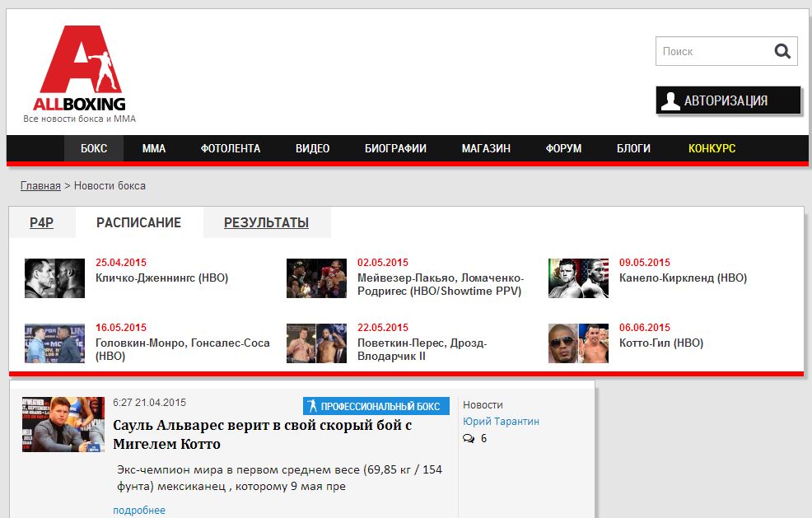Open the Конкурс menu link
The height and width of the screenshot is (518, 812).
click(x=712, y=148)
